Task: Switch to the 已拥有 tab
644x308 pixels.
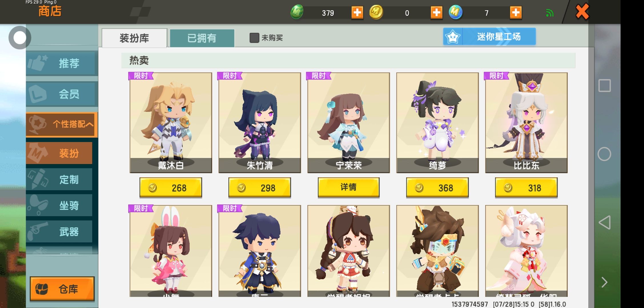Action: [202, 38]
